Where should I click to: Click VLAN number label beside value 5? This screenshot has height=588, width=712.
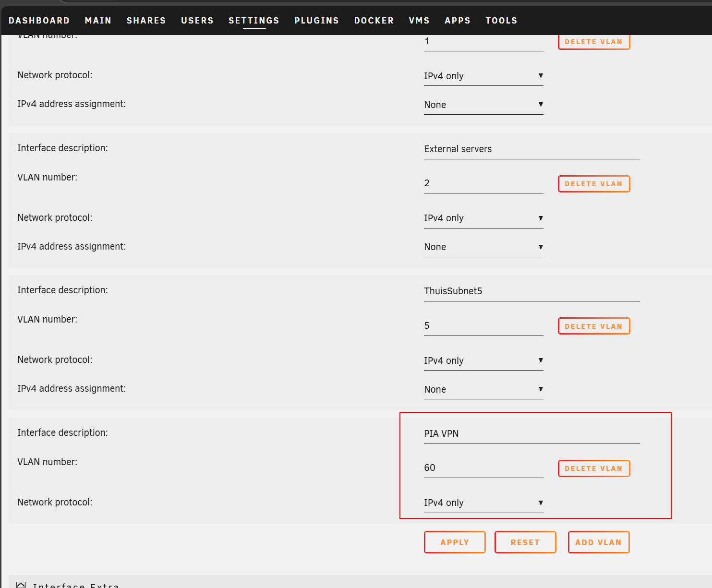[47, 319]
